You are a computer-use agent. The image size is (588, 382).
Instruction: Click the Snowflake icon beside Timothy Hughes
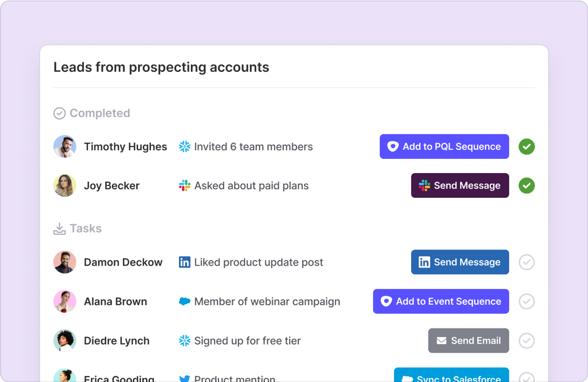click(x=184, y=147)
